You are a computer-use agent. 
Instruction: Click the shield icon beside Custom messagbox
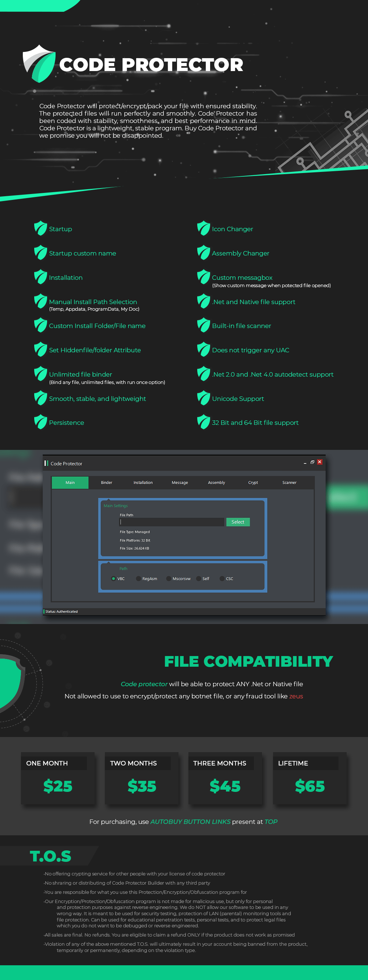pos(204,277)
